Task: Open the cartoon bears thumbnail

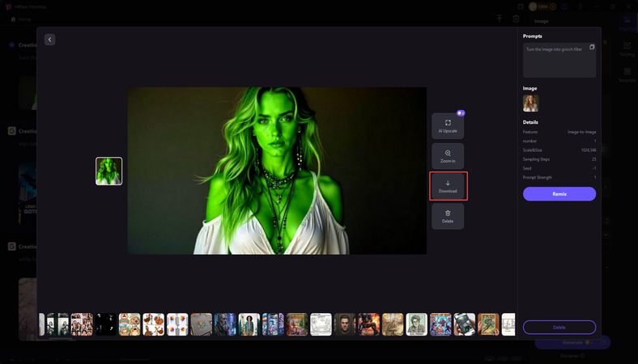Action: [130, 324]
